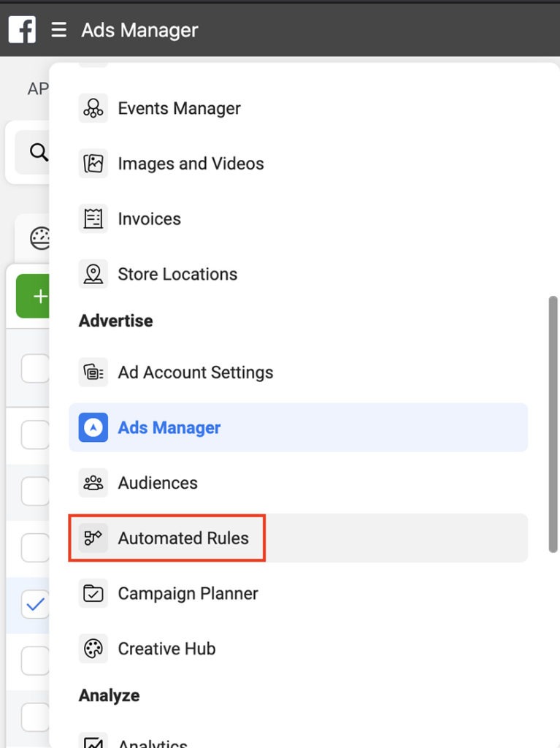Image resolution: width=560 pixels, height=748 pixels.
Task: Open Store Locations
Action: (x=93, y=274)
